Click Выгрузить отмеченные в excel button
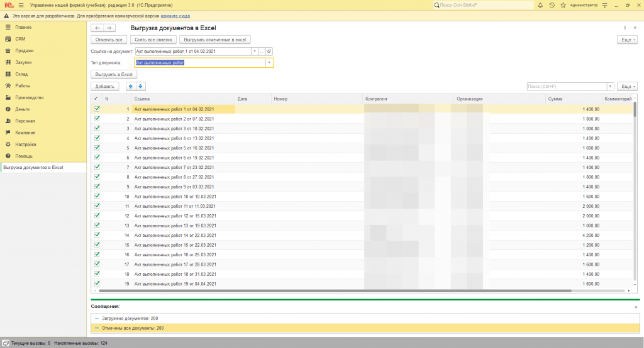The width and height of the screenshot is (644, 348). click(215, 40)
